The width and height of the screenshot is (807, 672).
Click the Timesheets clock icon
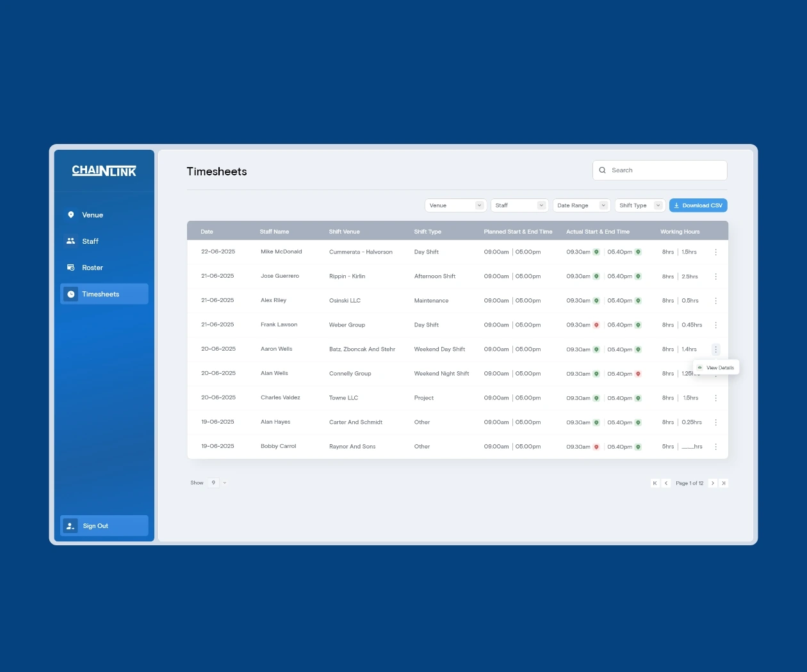[x=71, y=294]
